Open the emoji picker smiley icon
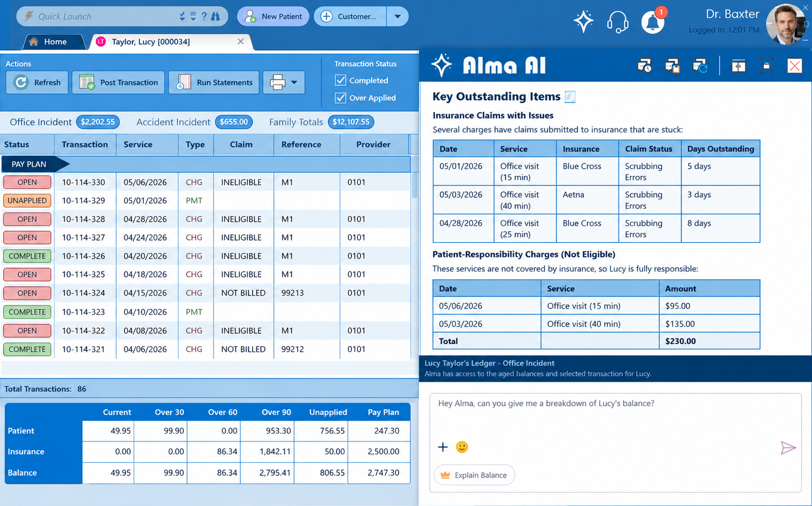This screenshot has height=506, width=812. (462, 447)
